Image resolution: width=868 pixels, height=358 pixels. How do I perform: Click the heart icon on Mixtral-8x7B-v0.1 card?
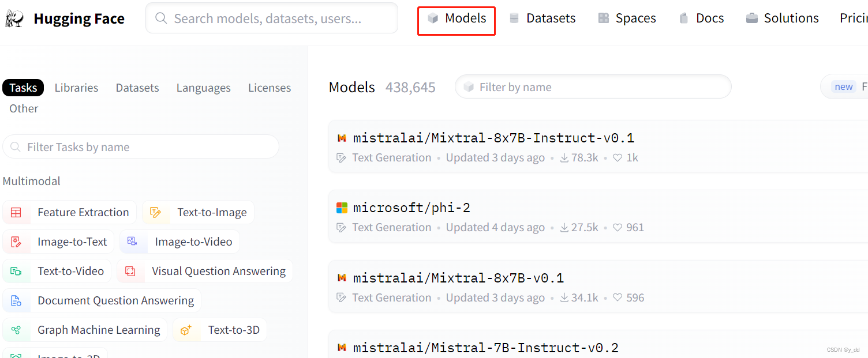[618, 298]
